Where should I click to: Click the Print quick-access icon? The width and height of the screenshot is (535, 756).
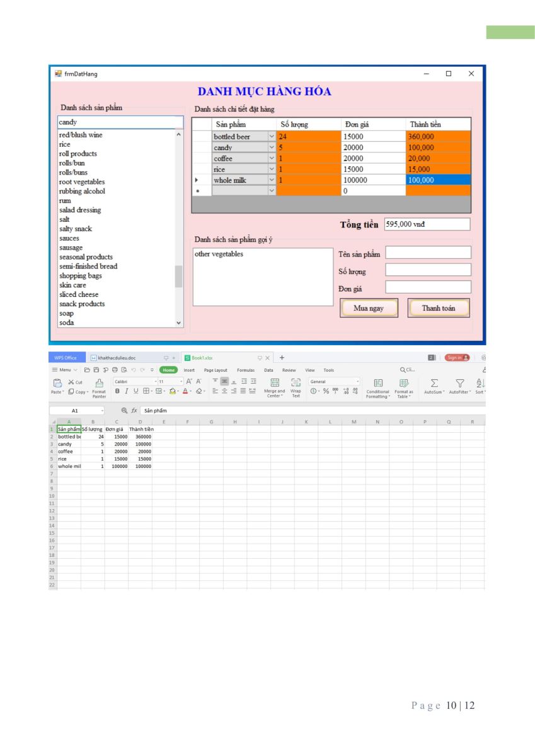tap(114, 370)
